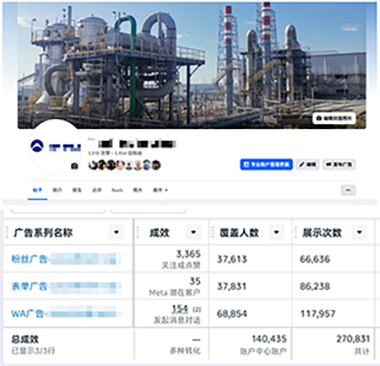Click impressions value 117,957
Viewport: 380px width, 366px height.
coord(318,314)
